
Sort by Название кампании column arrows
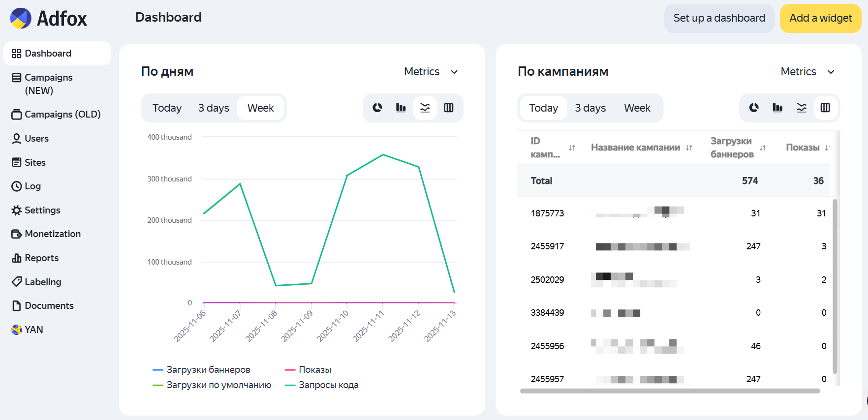point(689,148)
